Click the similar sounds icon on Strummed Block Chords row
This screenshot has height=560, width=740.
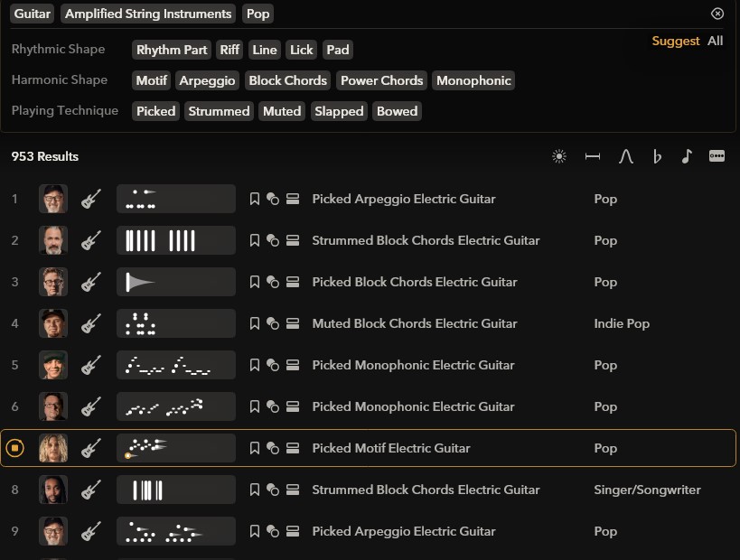(x=273, y=240)
